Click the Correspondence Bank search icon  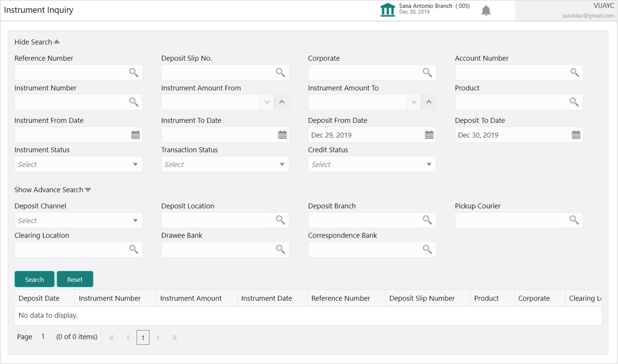pos(427,249)
